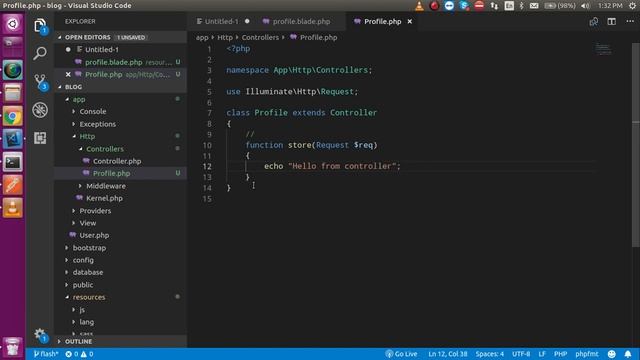
Task: Open the Trash from the dock
Action: click(x=13, y=347)
